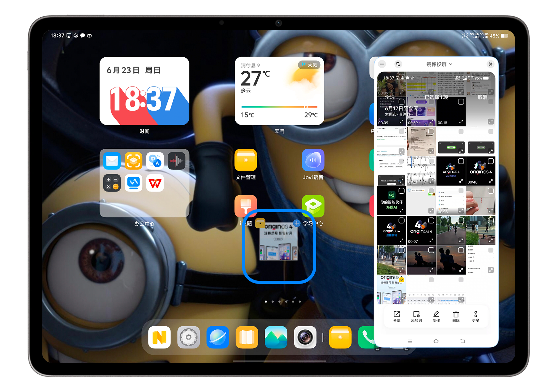
Task: Expand the originOS 4 vivo读谱 preview
Action: coord(461,181)
